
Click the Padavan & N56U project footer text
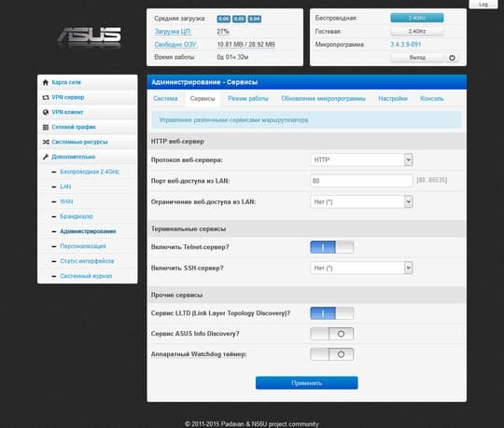pos(252,424)
